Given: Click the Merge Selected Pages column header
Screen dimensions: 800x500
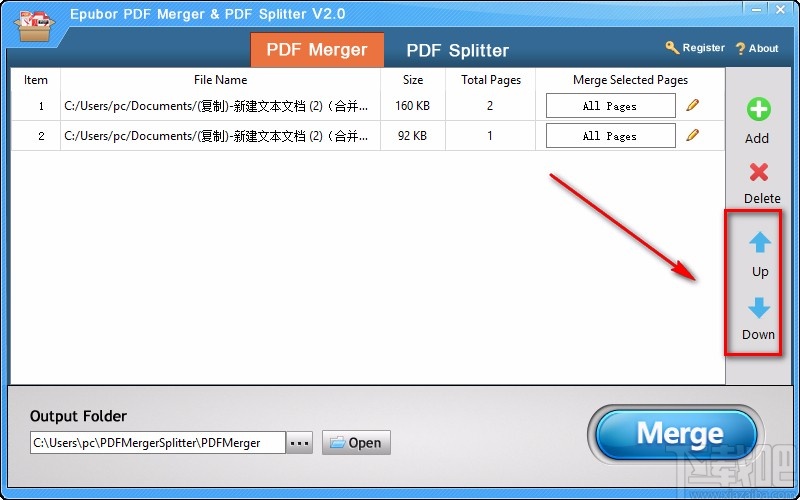Looking at the screenshot, I should (630, 80).
